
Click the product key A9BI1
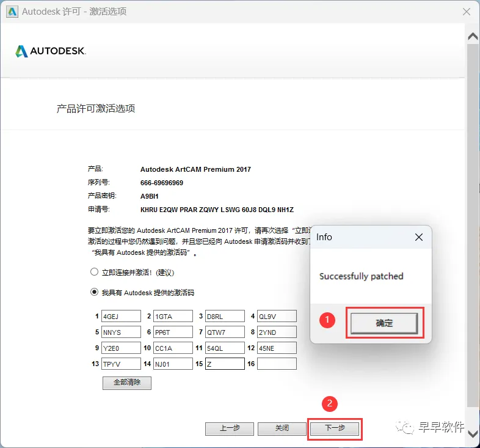click(150, 196)
